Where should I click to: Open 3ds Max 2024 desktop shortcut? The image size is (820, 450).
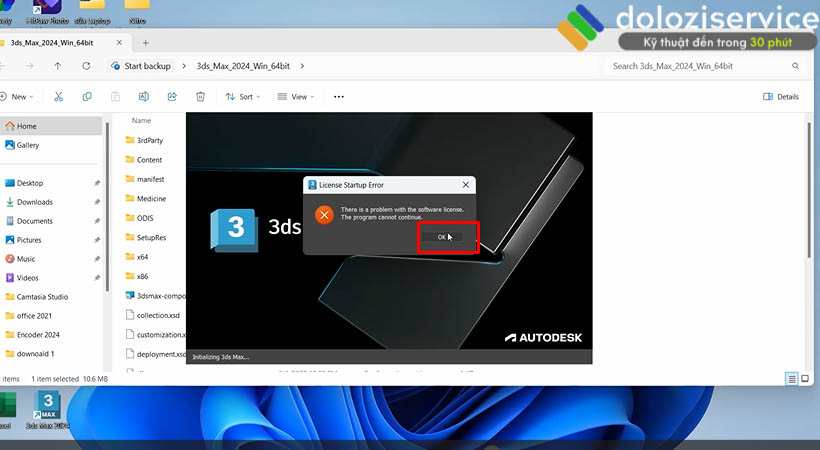click(x=48, y=407)
